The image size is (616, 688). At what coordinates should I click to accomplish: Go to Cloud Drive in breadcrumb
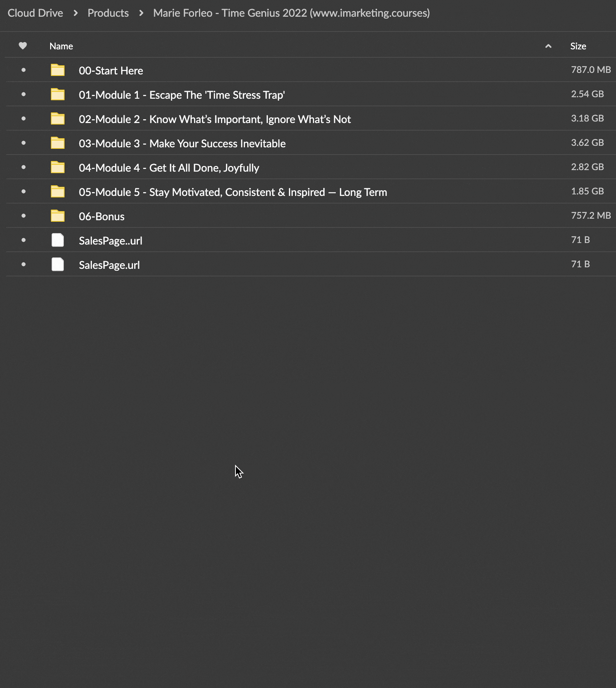35,13
